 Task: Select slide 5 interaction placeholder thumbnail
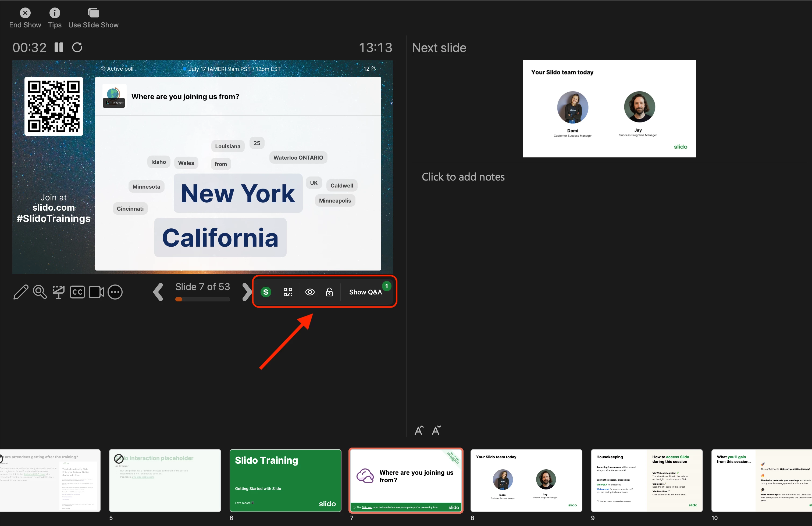click(x=165, y=480)
